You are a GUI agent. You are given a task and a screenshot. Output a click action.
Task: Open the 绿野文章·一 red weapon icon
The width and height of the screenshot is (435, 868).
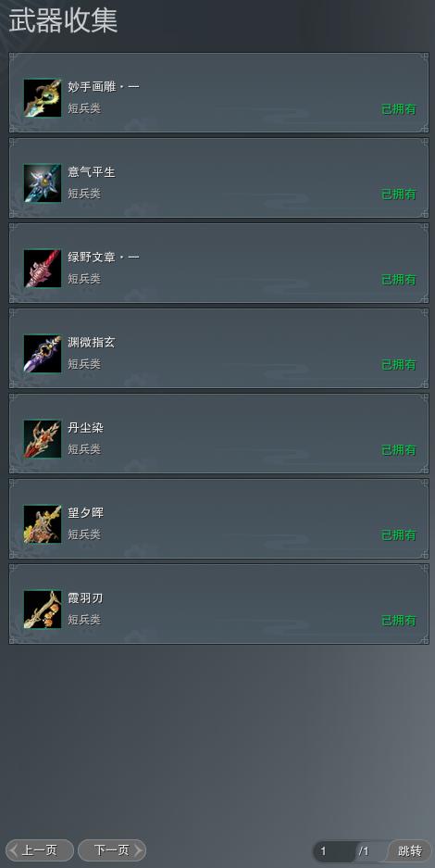(43, 269)
